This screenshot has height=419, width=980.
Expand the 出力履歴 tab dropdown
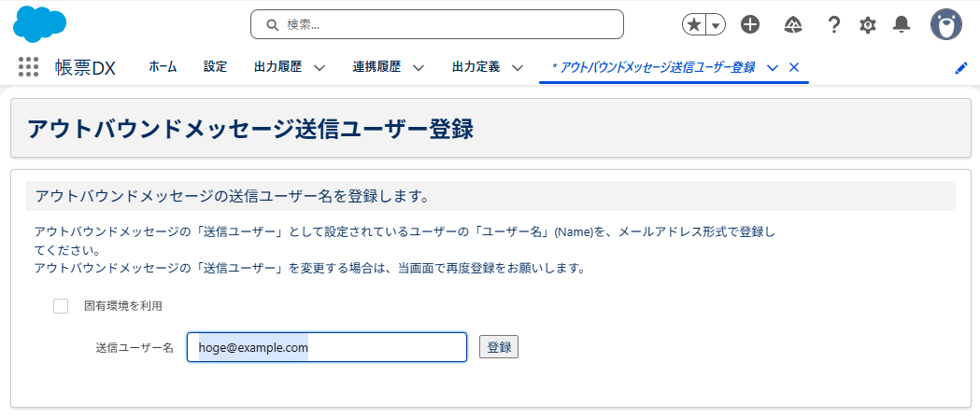pyautogui.click(x=319, y=67)
